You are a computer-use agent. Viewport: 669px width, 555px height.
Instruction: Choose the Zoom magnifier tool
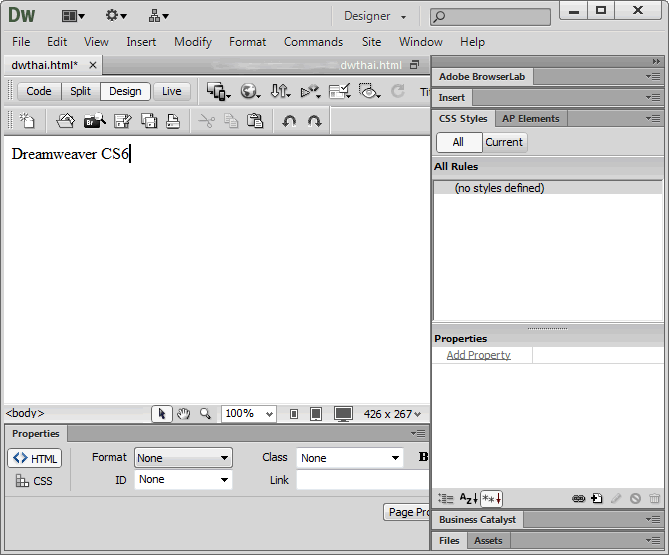(x=205, y=414)
